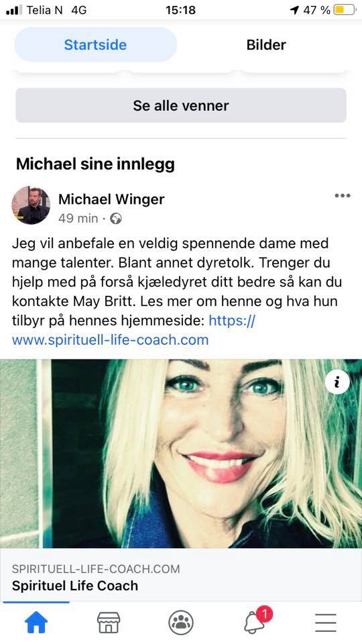
Task: Tap the blonde woman preview image
Action: click(181, 453)
